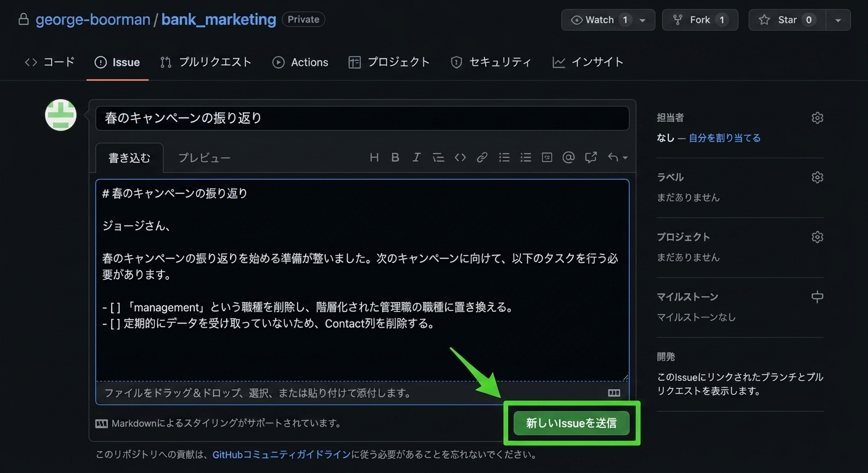The image size is (868, 473).
Task: Insert code formatting icon
Action: [x=460, y=158]
